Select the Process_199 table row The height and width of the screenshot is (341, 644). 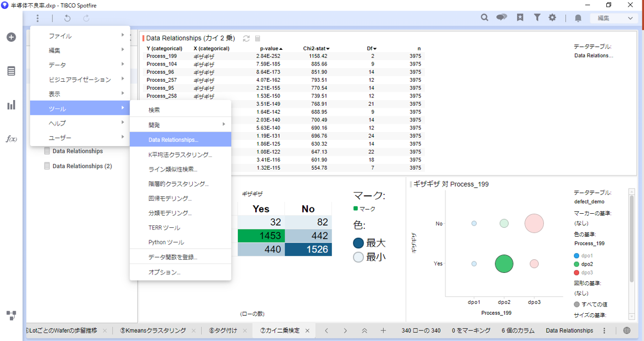click(x=283, y=56)
